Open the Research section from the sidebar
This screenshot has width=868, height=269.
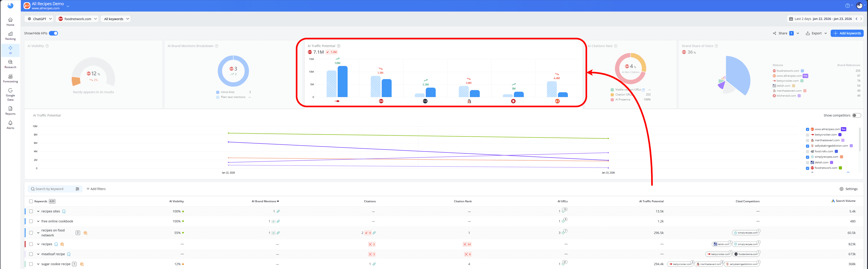(10, 64)
